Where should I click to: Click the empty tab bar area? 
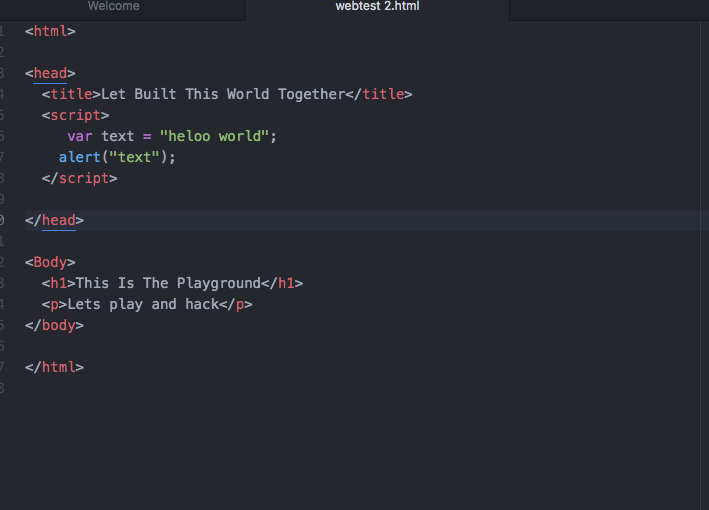point(609,9)
